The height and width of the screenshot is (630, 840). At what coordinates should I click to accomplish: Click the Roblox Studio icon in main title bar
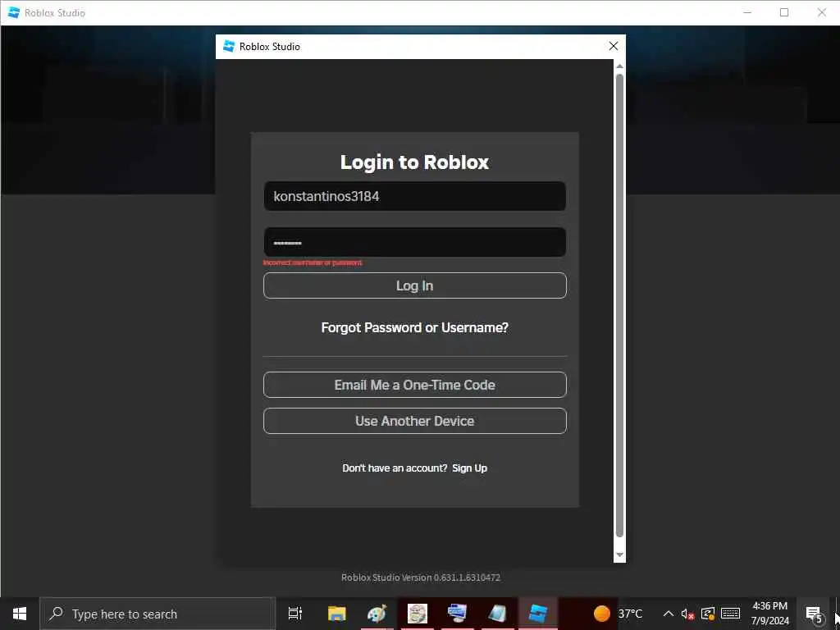pos(13,12)
